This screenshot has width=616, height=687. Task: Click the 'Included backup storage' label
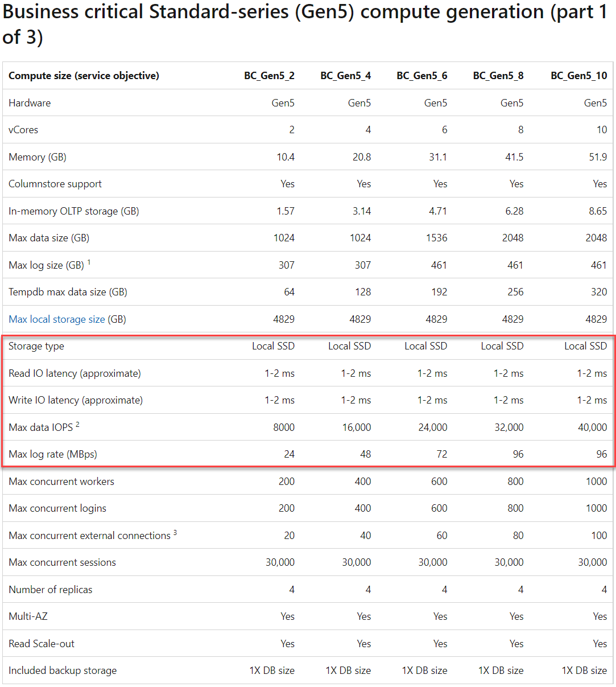[x=63, y=670]
